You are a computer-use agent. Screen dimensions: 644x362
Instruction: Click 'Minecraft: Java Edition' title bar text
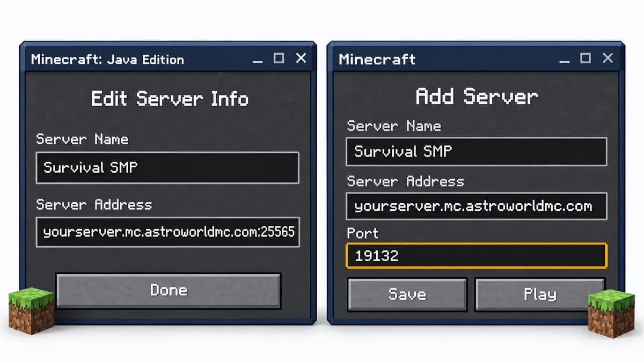click(x=107, y=60)
